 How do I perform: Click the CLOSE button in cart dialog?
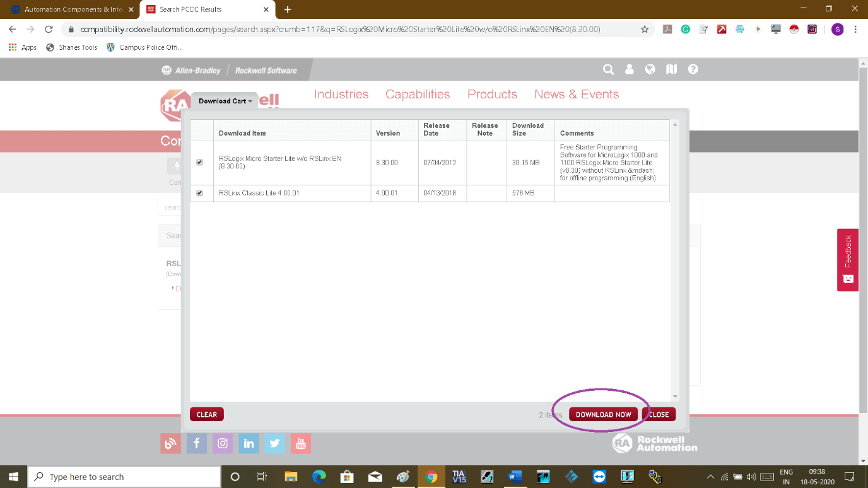point(659,414)
